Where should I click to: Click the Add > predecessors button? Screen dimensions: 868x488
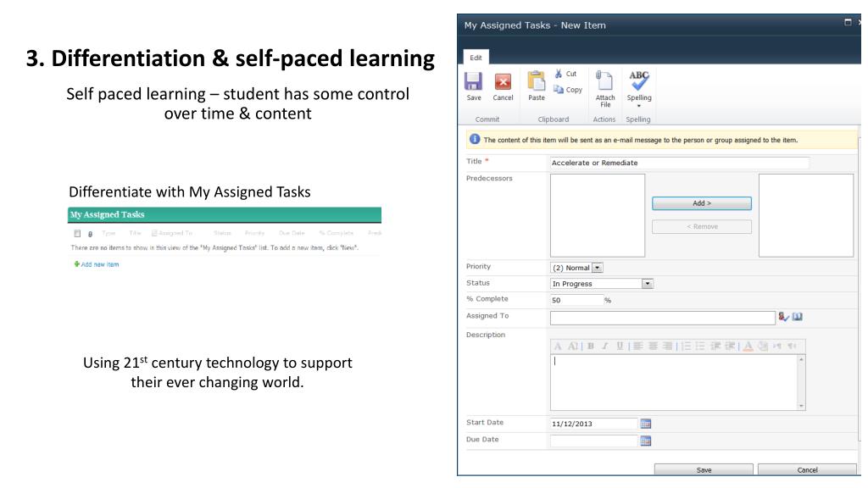click(x=701, y=203)
